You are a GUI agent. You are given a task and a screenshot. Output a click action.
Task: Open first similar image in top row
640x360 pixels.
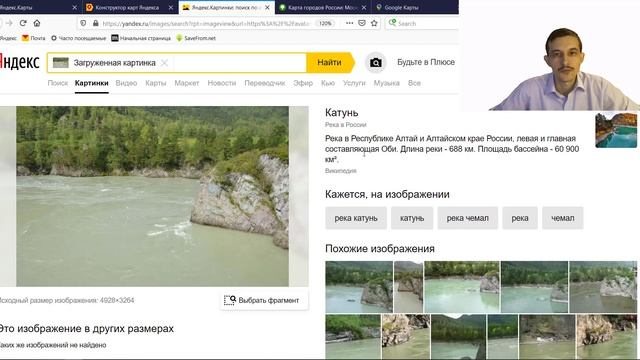click(x=359, y=287)
